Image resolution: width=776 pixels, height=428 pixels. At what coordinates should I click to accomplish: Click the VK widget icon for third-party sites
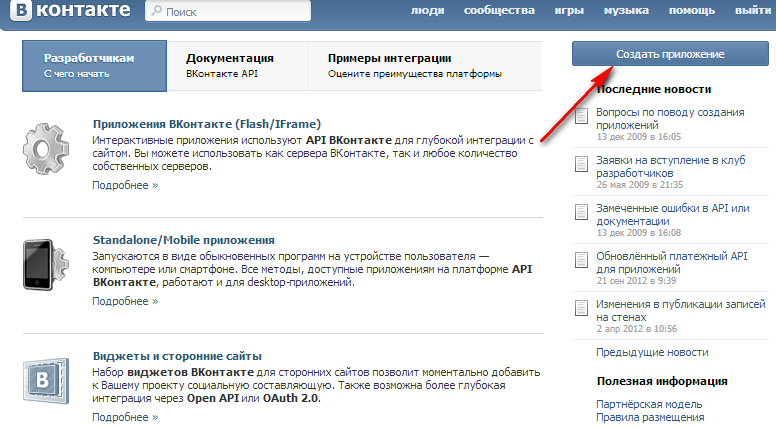click(46, 380)
